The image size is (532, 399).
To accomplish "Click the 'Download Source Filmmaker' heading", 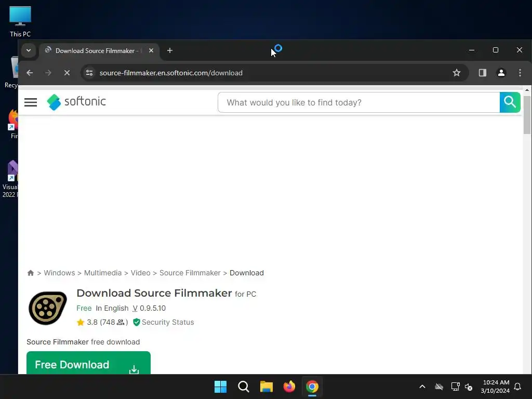I will tap(154, 293).
